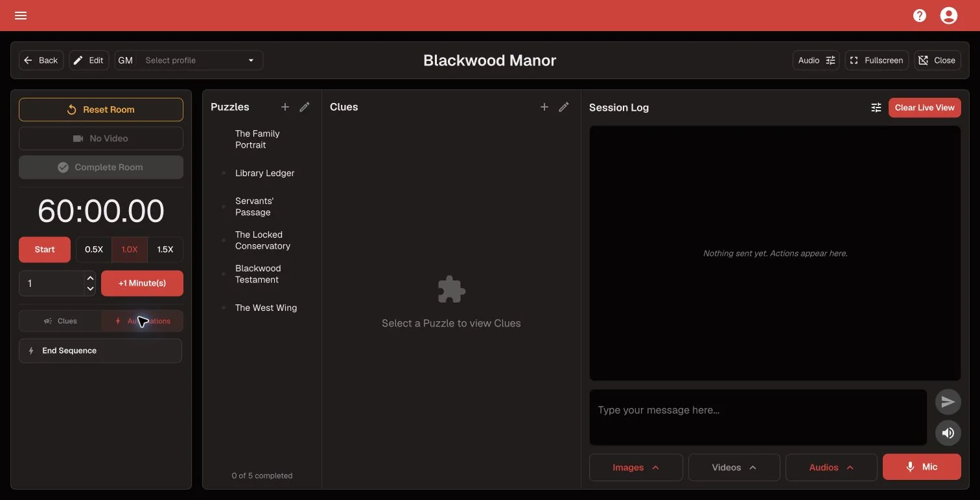This screenshot has width=980, height=500.
Task: Expand the Audios menu
Action: 832,467
